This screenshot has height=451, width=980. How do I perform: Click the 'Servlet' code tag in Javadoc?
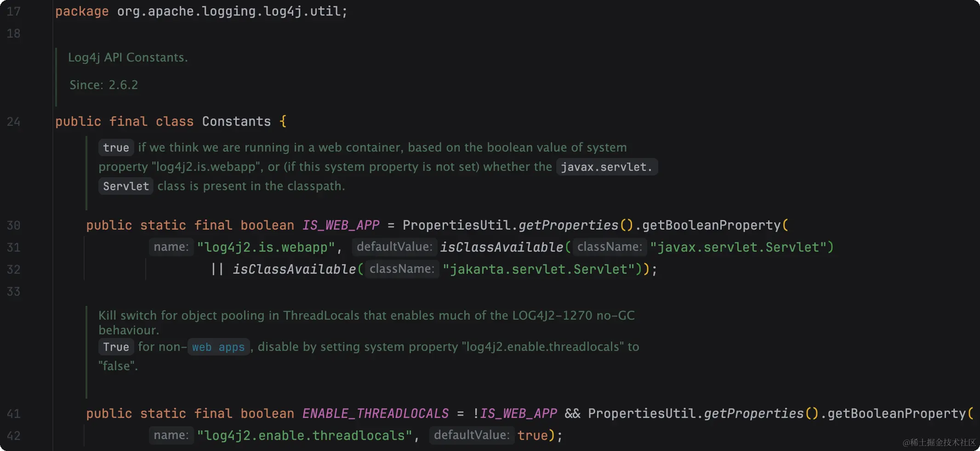tap(125, 186)
